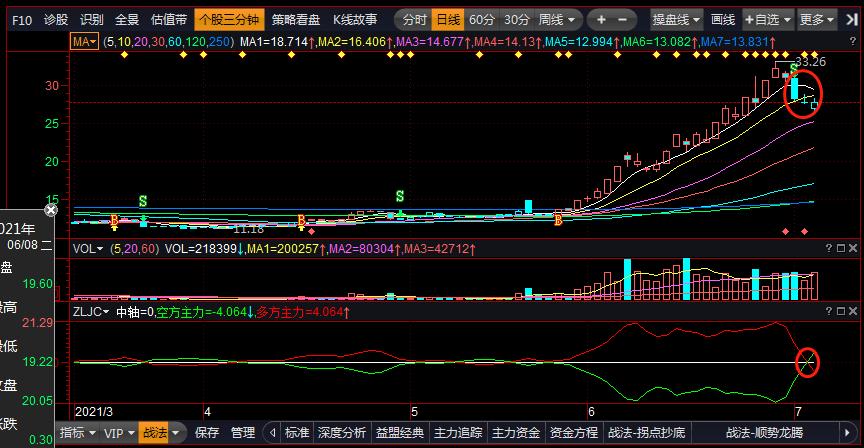Maximize the VOL indicator panel
Screen dimensions: 864x448
[x=841, y=247]
